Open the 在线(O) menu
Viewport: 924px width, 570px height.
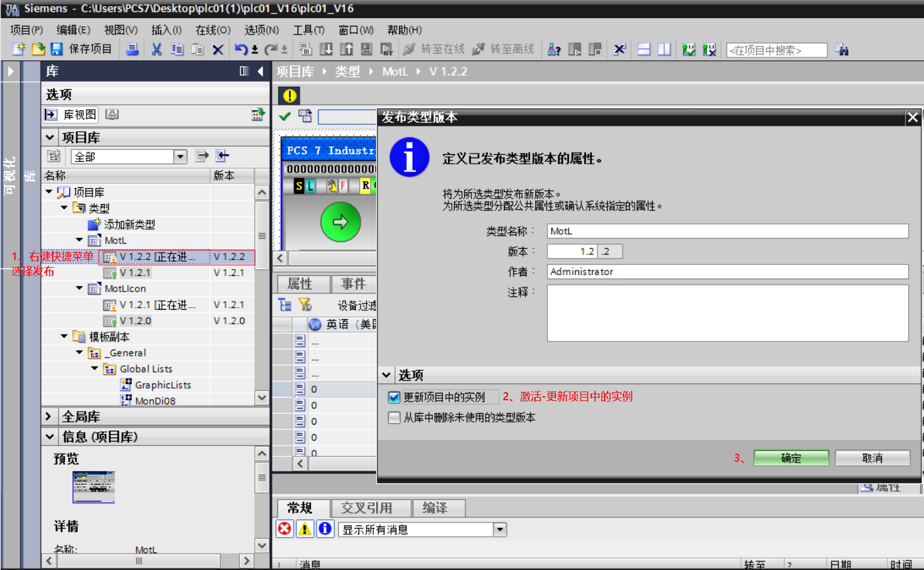click(213, 30)
